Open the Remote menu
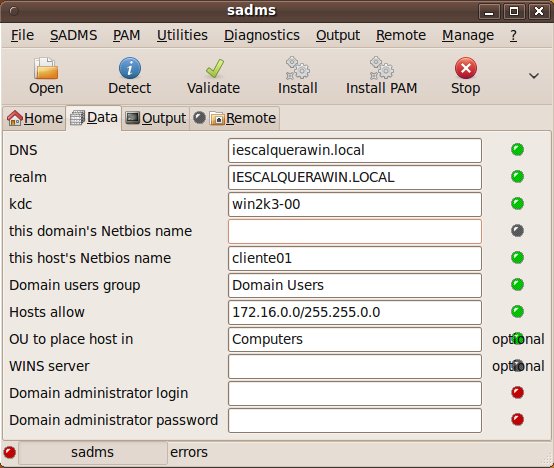554x468 pixels. (x=401, y=35)
